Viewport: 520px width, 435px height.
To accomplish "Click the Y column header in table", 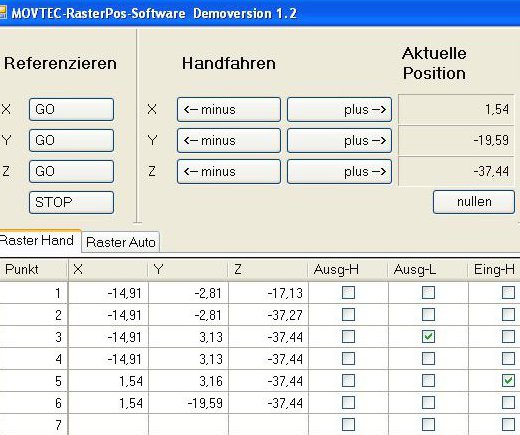I will (188, 269).
